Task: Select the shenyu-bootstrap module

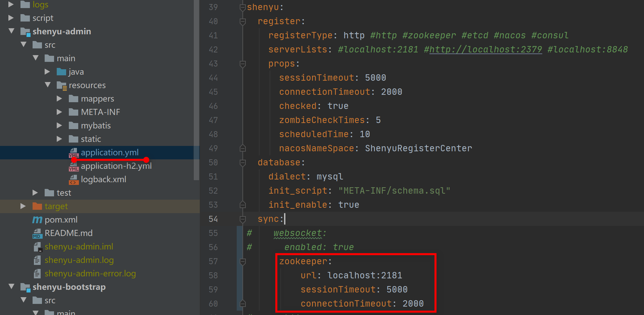Action: point(69,287)
